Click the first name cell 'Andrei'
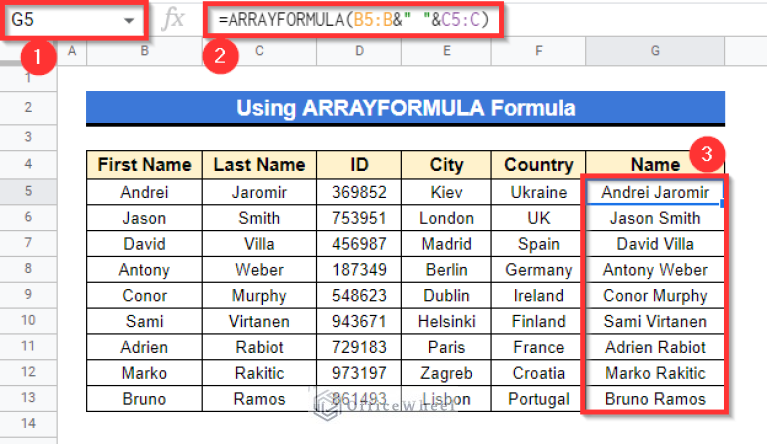The image size is (767, 444). point(144,192)
